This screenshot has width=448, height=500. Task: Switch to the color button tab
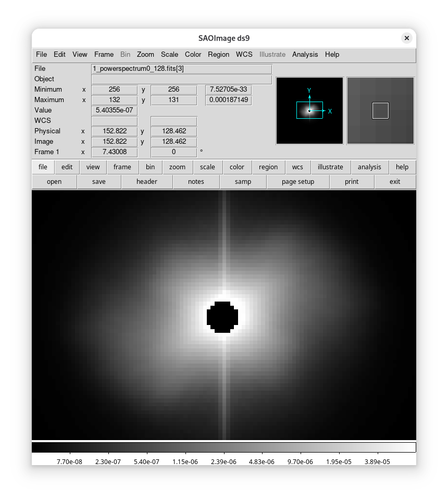237,167
